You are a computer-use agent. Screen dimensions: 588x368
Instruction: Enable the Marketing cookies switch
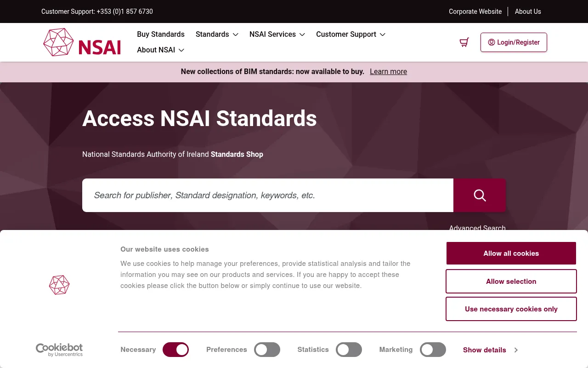(433, 350)
